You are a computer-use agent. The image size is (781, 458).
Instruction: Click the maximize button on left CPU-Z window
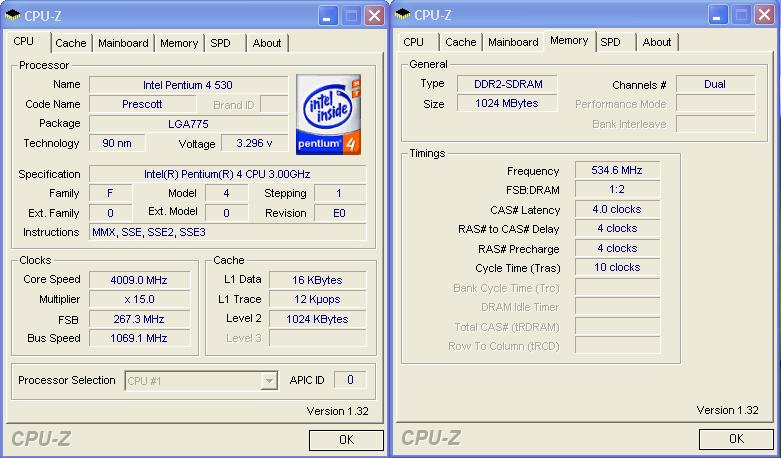(351, 16)
